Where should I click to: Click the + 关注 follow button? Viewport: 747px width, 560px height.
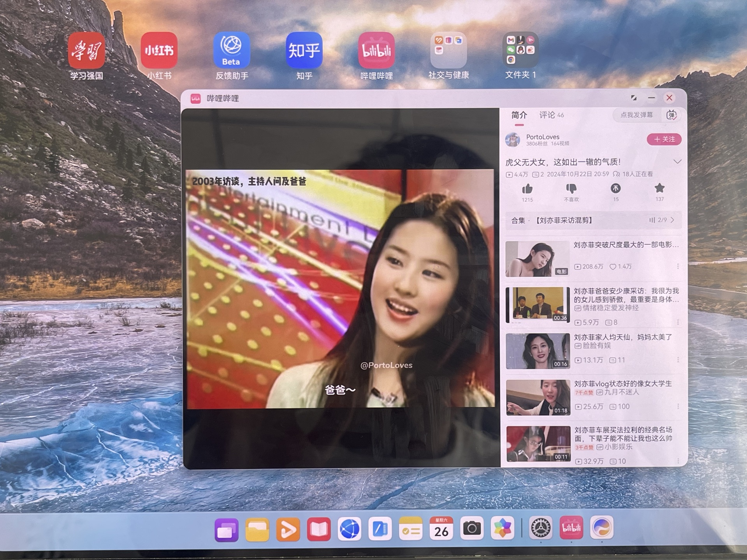[x=664, y=139]
